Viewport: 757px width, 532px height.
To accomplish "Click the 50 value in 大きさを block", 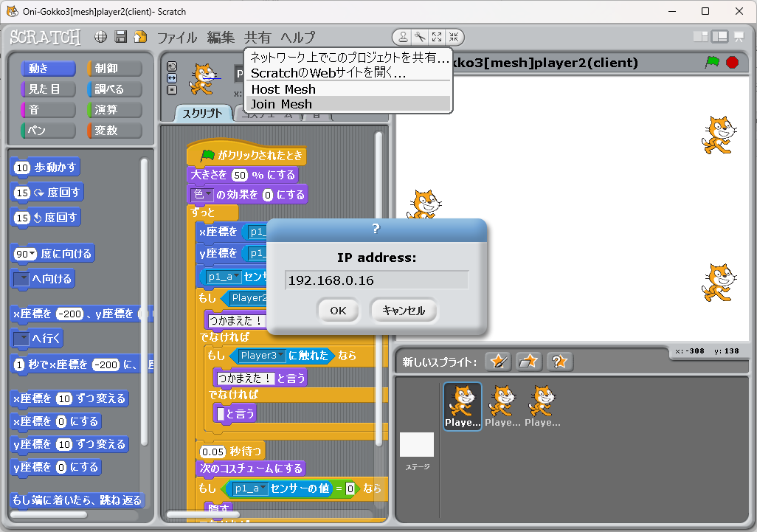I will point(240,175).
